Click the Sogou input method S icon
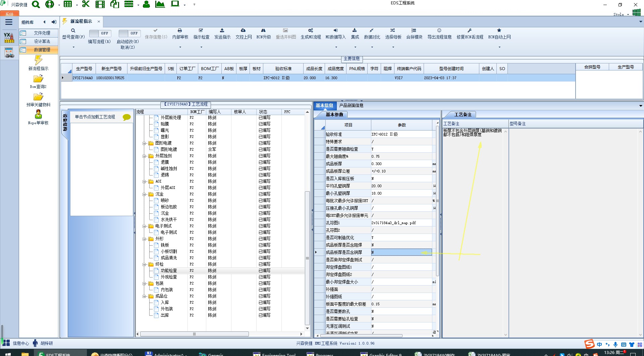The width and height of the screenshot is (644, 356). click(589, 344)
